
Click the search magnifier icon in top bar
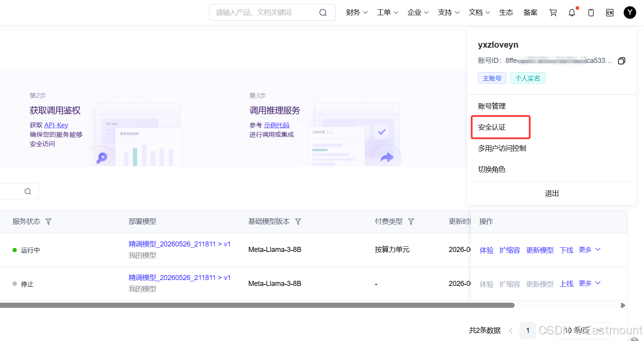(x=323, y=12)
